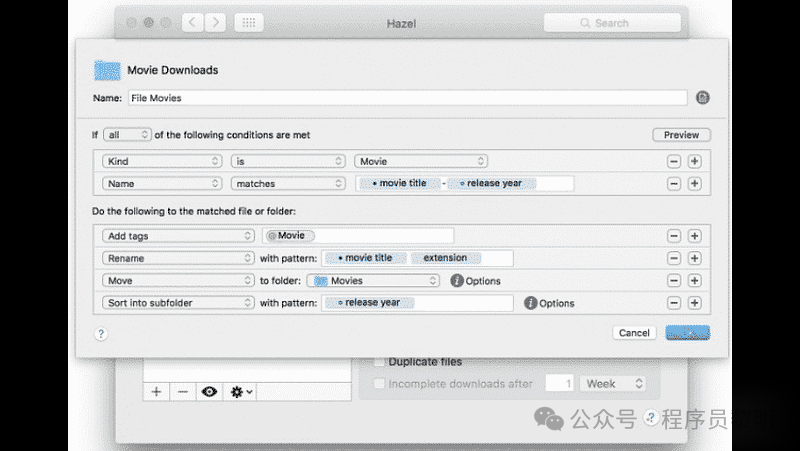This screenshot has width=800, height=451.
Task: Add an action after Sort into subfolder row
Action: (694, 303)
